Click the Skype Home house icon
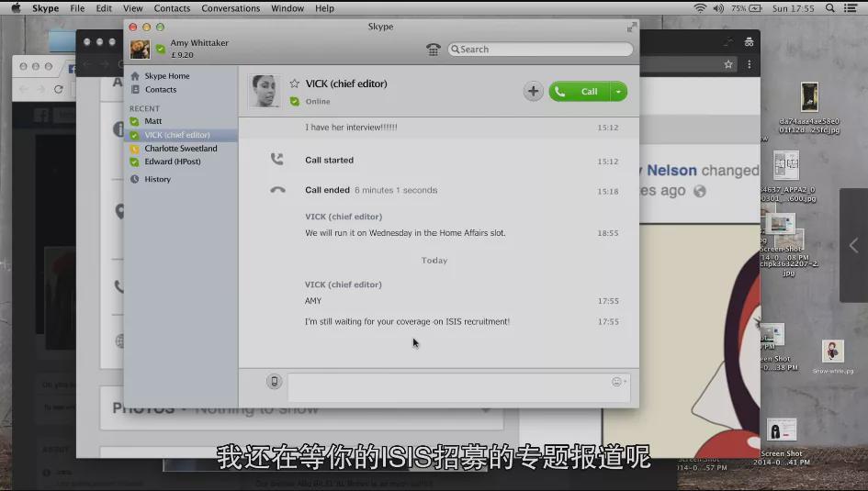 click(134, 76)
